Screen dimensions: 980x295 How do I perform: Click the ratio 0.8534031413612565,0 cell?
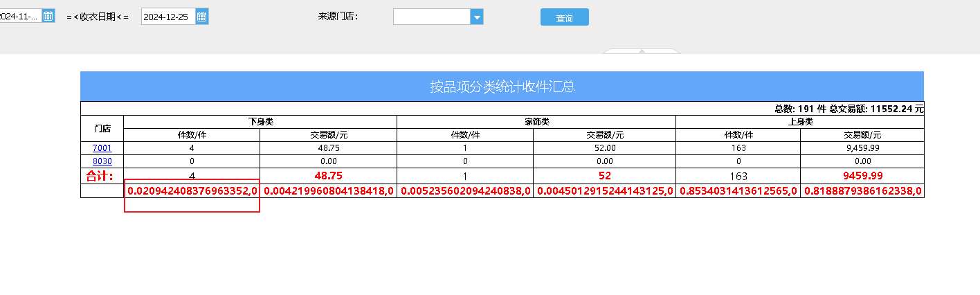coord(738,190)
